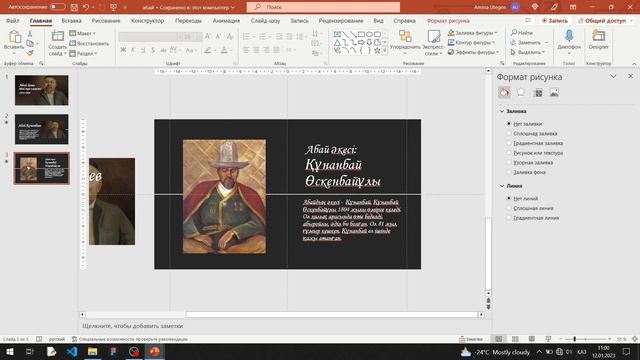
Task: Select the Size & Properties icon in the format pane
Action: coord(539,93)
